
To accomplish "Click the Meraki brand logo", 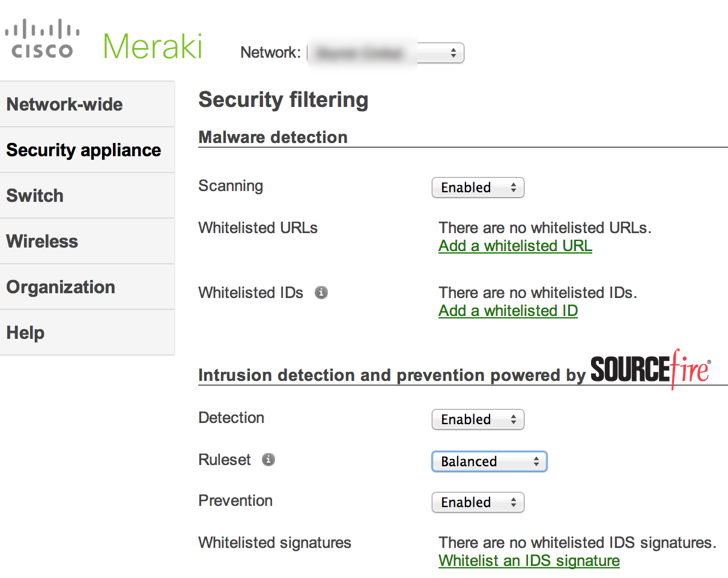I will (153, 45).
